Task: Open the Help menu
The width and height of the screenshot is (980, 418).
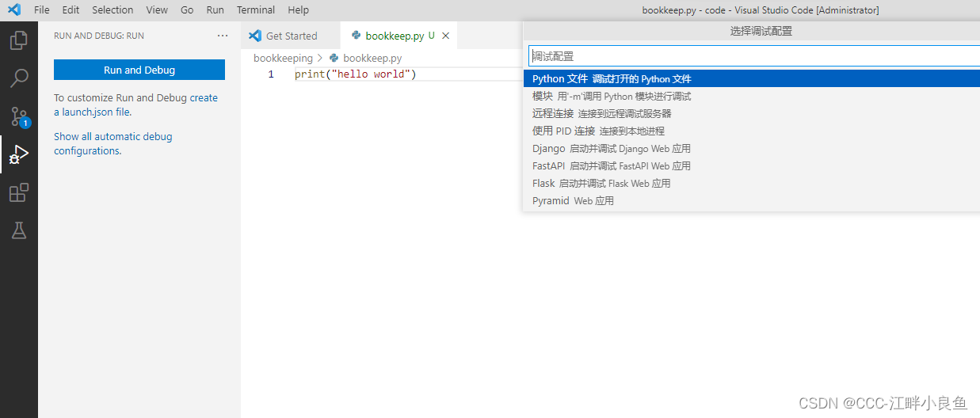Action: [299, 10]
